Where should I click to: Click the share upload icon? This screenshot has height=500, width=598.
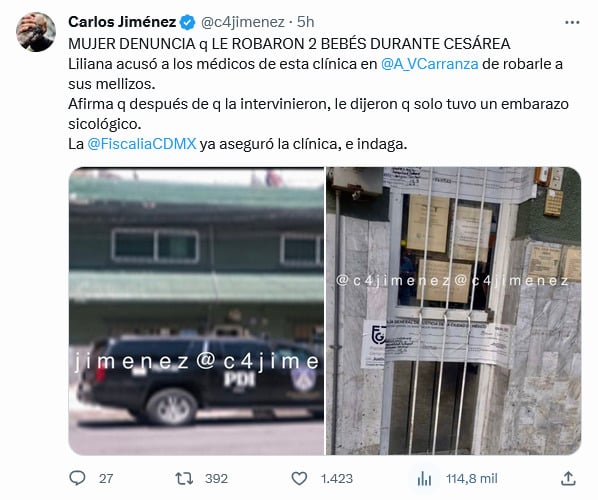568,478
